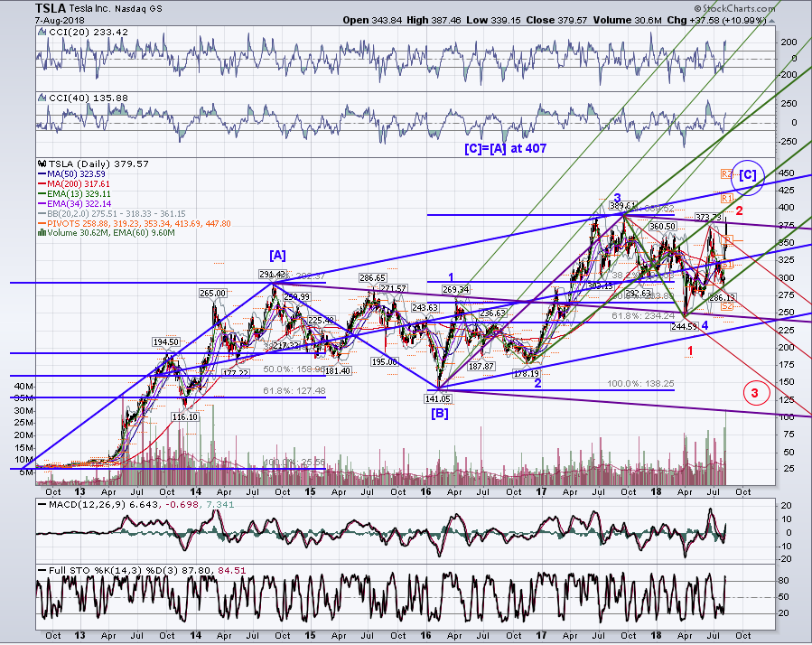Click the small icon beside CCI(20) label
The height and width of the screenshot is (645, 812).
coord(42,33)
